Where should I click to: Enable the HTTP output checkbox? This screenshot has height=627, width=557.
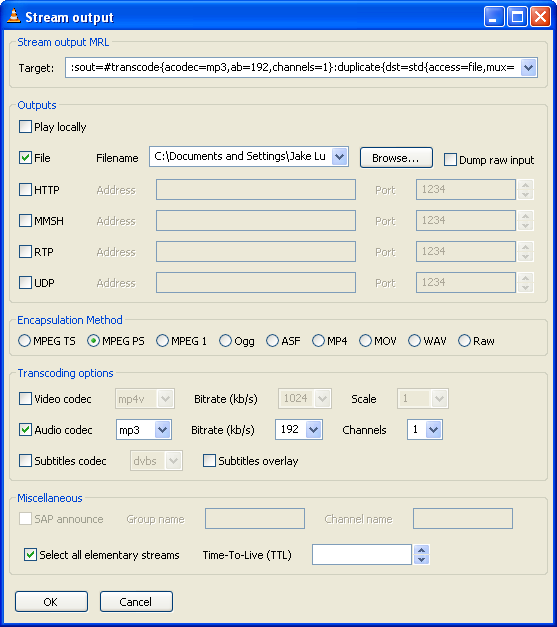(25, 189)
